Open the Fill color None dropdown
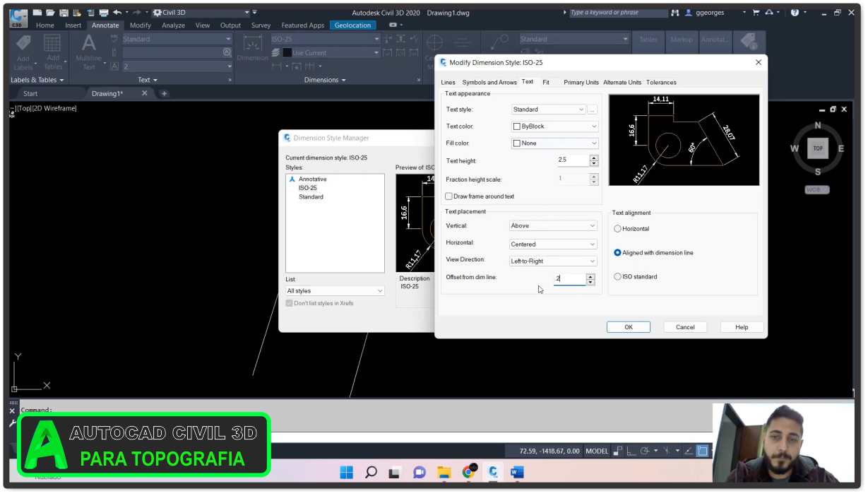The width and height of the screenshot is (868, 496). click(x=554, y=143)
